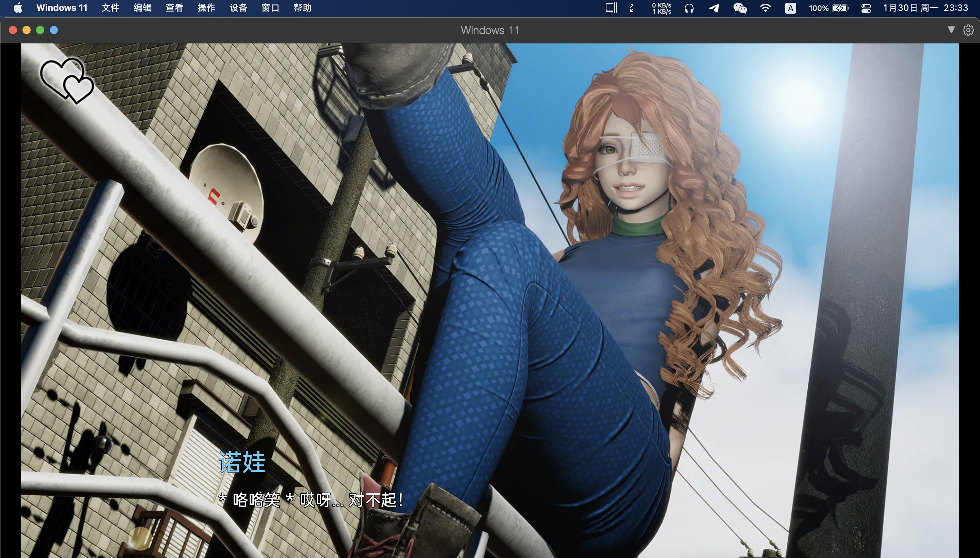Viewport: 980px width, 558px height.
Task: Open the 文件 menu
Action: click(110, 8)
